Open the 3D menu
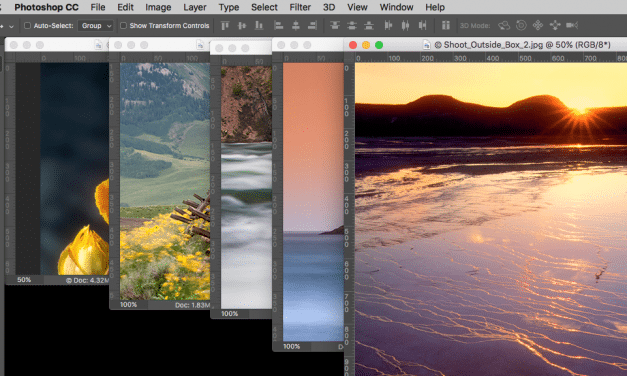This screenshot has width=627, height=376. [329, 7]
